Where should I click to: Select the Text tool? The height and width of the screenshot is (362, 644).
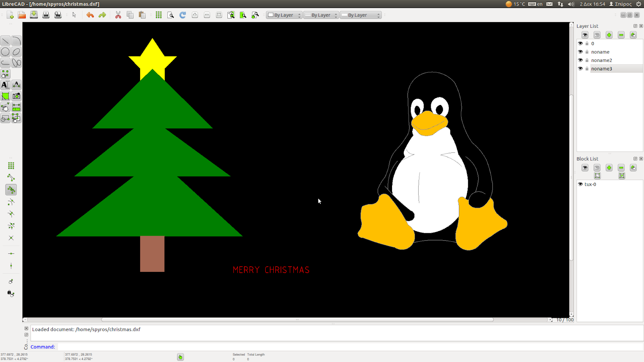click(5, 85)
